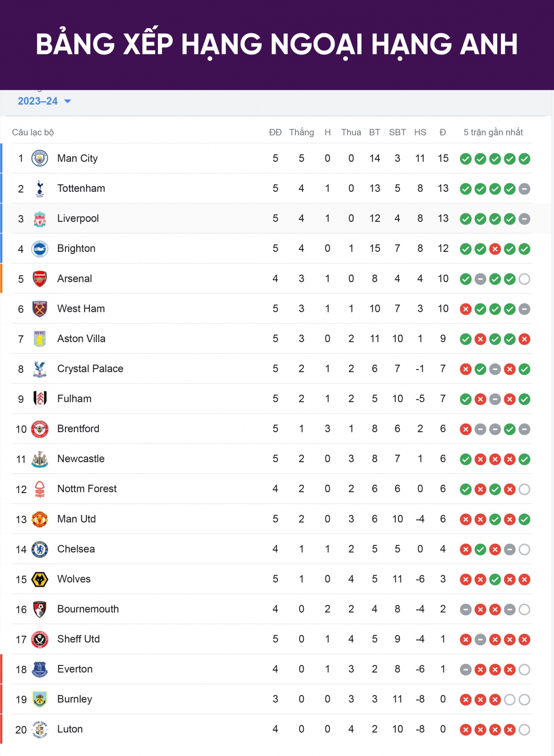This screenshot has height=756, width=554.
Task: Click the Liverpool club crest
Action: (x=40, y=219)
